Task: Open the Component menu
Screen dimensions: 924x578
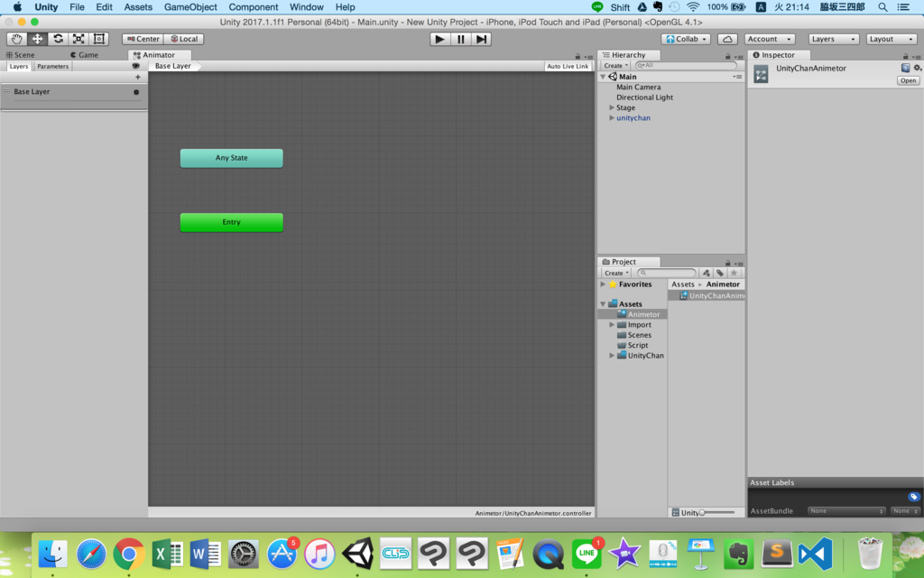Action: click(254, 7)
